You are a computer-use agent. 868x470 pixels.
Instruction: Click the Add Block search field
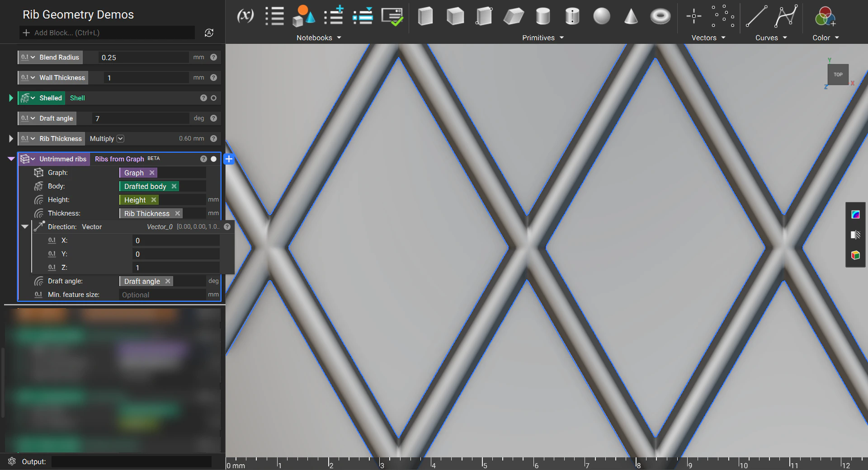point(108,33)
